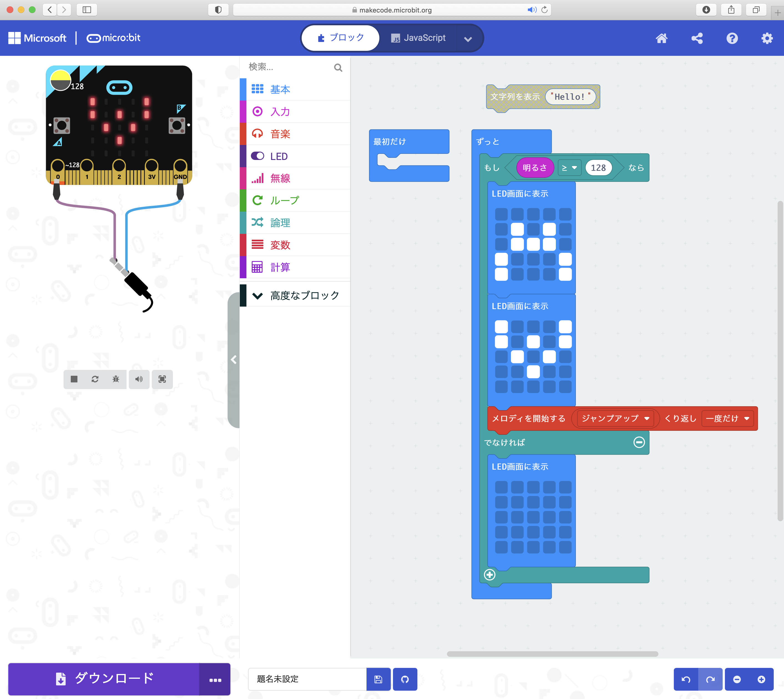The width and height of the screenshot is (784, 699).
Task: Switch to JavaScript editor tab
Action: click(x=418, y=38)
